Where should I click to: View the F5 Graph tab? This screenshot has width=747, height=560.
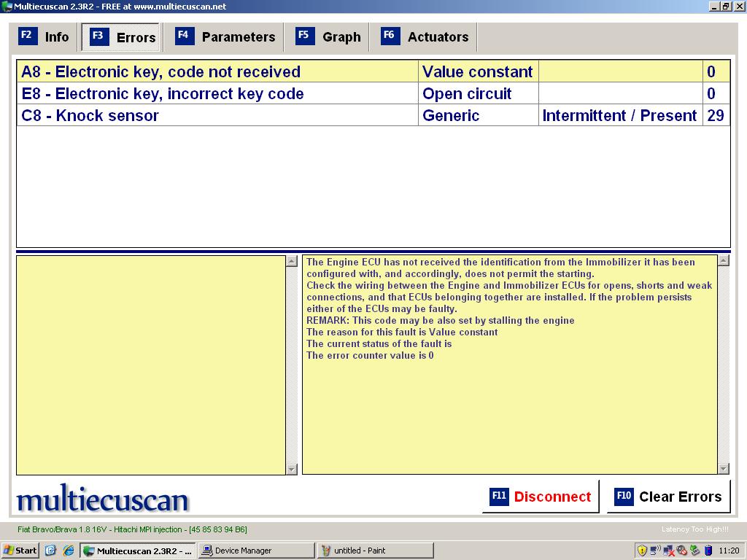click(327, 36)
